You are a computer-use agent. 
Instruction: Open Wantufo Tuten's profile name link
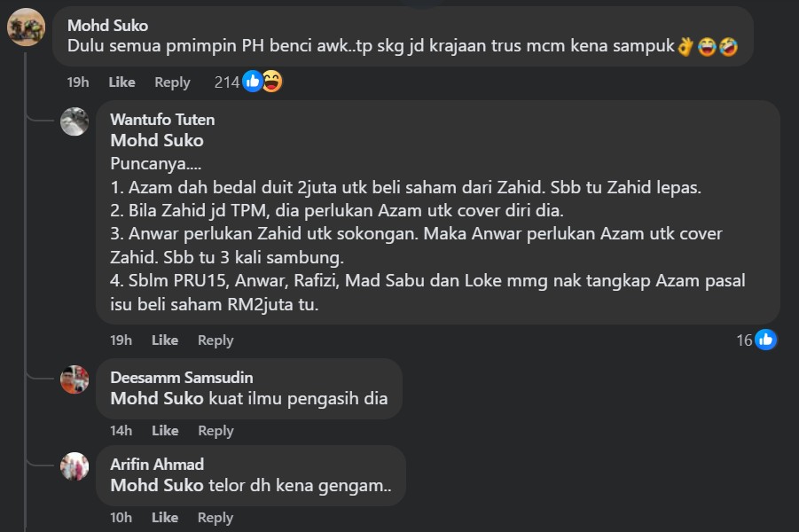pos(162,119)
